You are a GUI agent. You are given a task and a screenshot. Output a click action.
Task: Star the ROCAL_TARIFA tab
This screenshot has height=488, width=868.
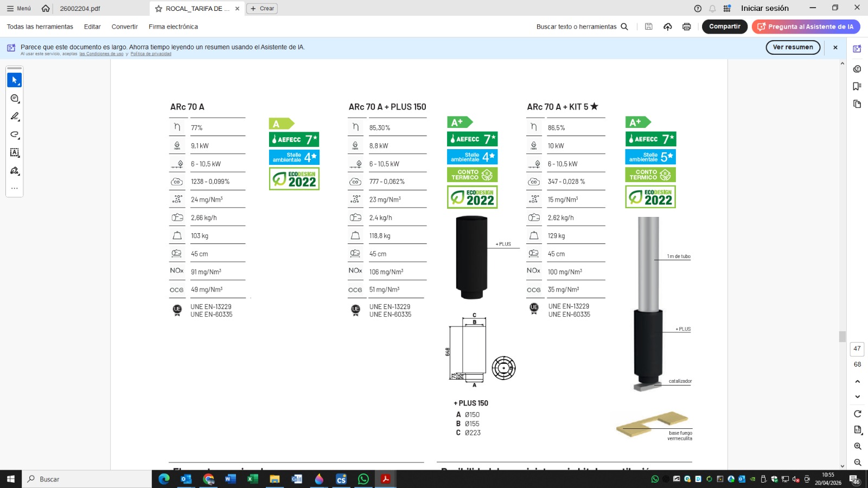pos(158,9)
